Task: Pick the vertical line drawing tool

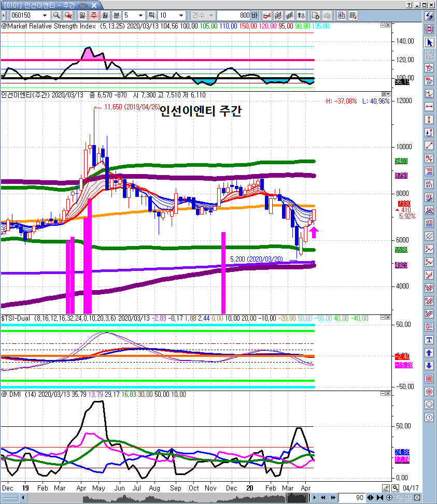Action: pos(429,120)
